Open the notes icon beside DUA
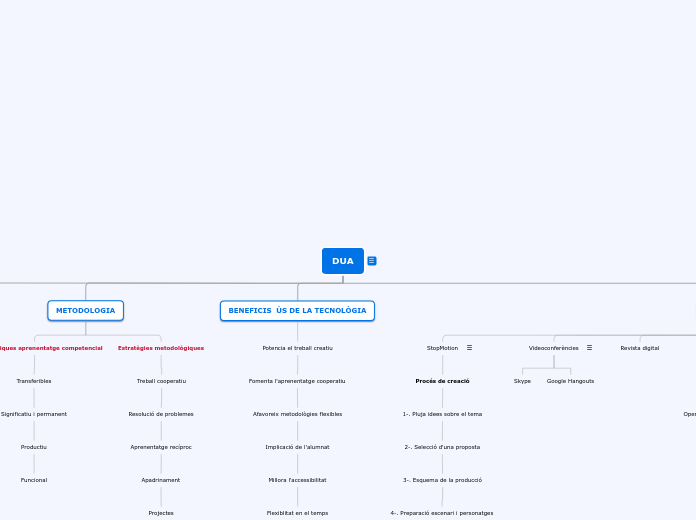 [x=372, y=261]
